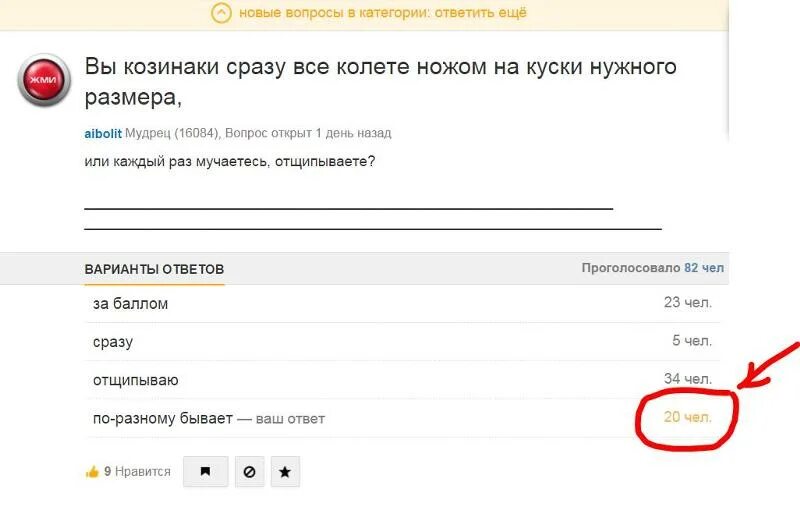Screen dimensions: 800x510
Task: Click the '5 чел.' vote count
Action: coord(692,341)
